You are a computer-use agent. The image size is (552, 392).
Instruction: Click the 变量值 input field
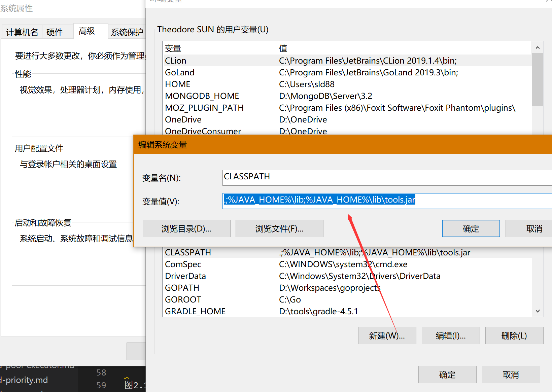point(387,201)
